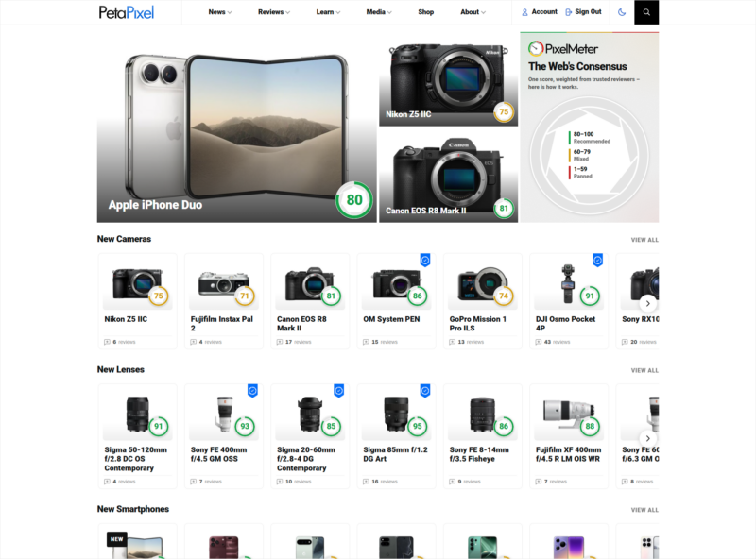The height and width of the screenshot is (559, 756).
Task: Open OM System PEN card title
Action: [x=391, y=319]
